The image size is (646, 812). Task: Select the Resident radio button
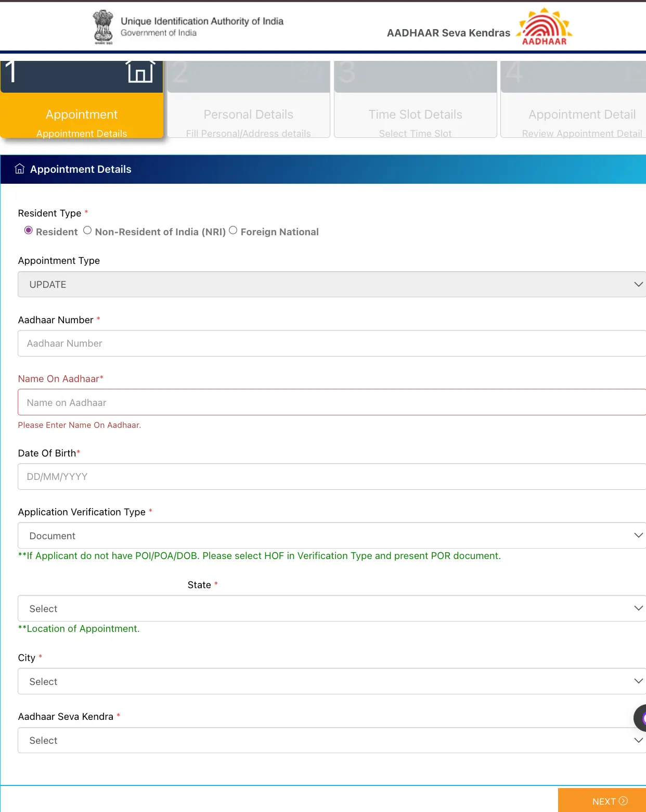[x=29, y=230]
